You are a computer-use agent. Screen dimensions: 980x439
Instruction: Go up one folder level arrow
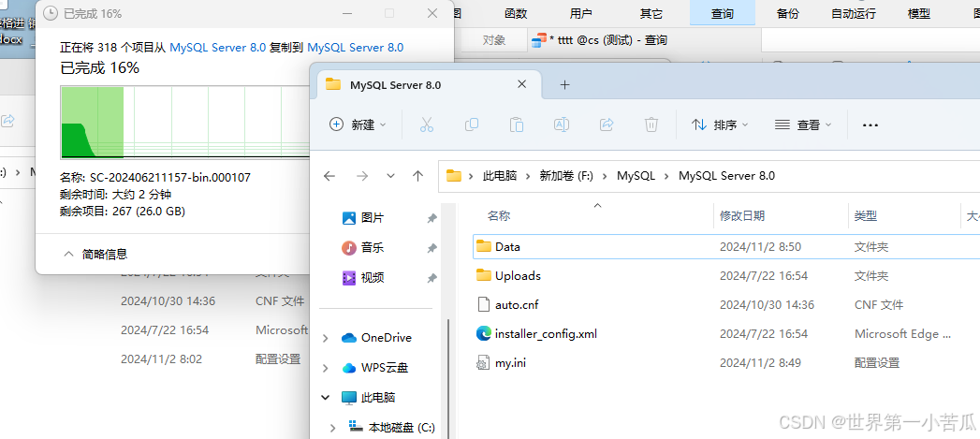click(418, 176)
